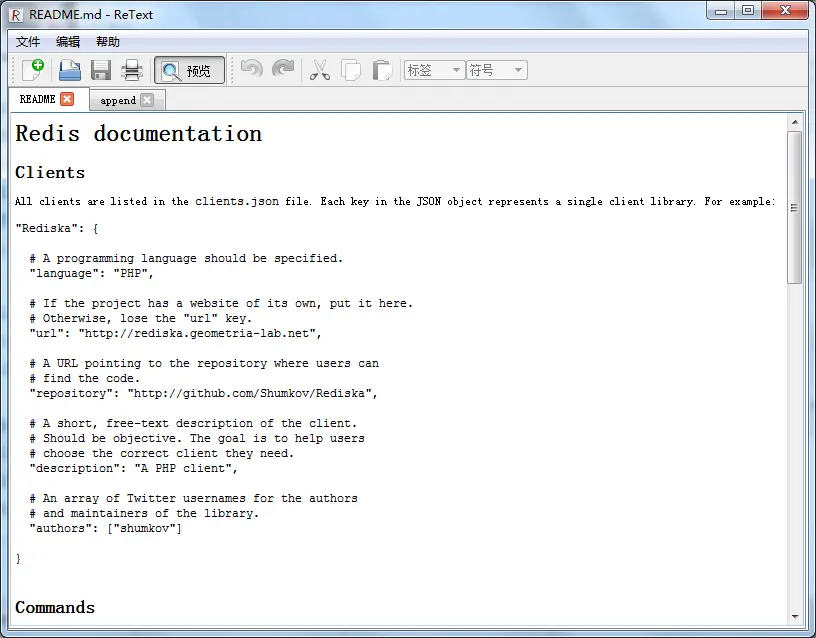This screenshot has width=816, height=638.
Task: Redo the last undone change
Action: [x=283, y=69]
